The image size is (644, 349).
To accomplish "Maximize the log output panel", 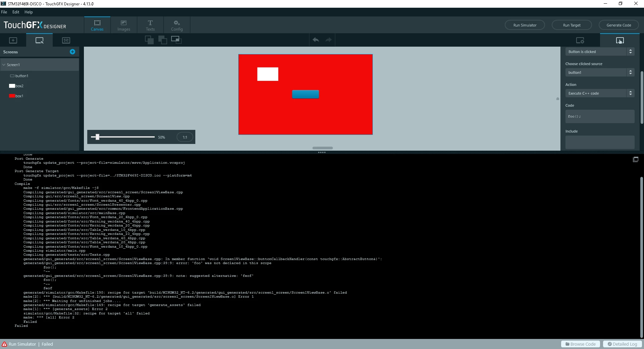I will [x=636, y=159].
